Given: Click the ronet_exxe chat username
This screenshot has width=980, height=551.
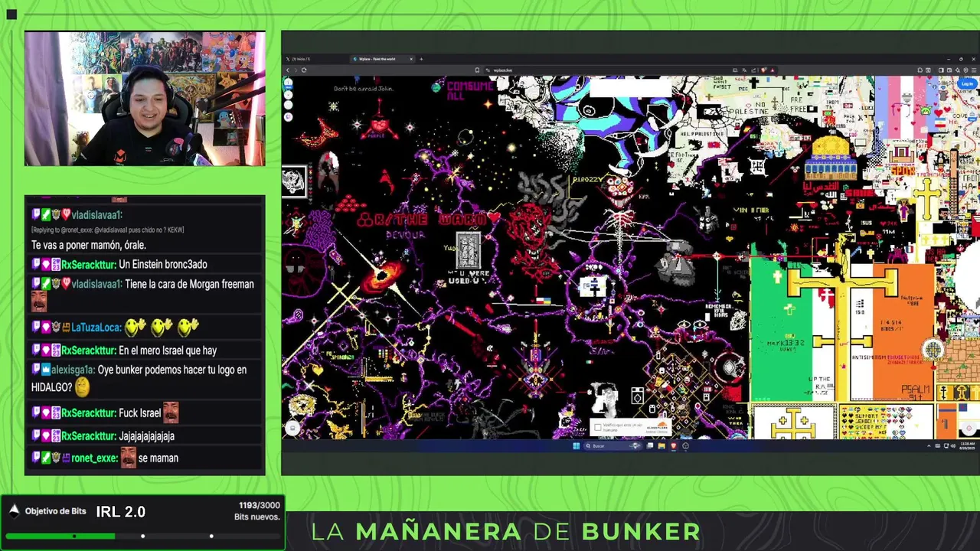Looking at the screenshot, I should (95, 458).
